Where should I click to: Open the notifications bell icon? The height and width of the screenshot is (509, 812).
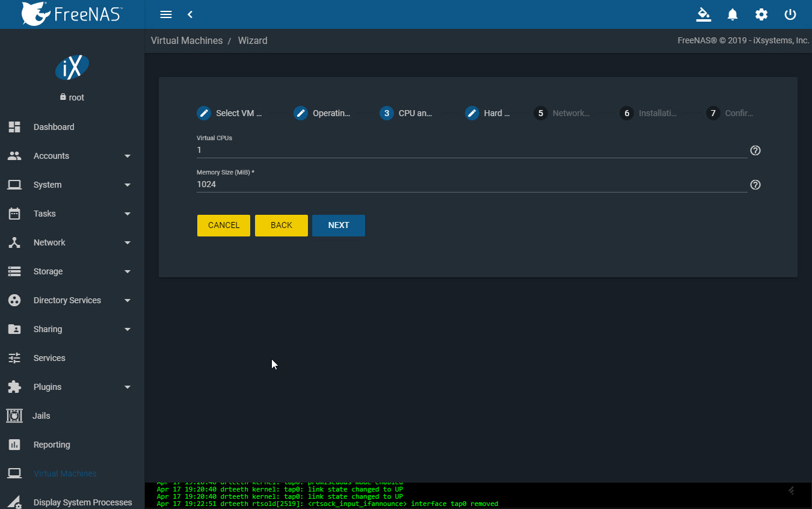(733, 14)
